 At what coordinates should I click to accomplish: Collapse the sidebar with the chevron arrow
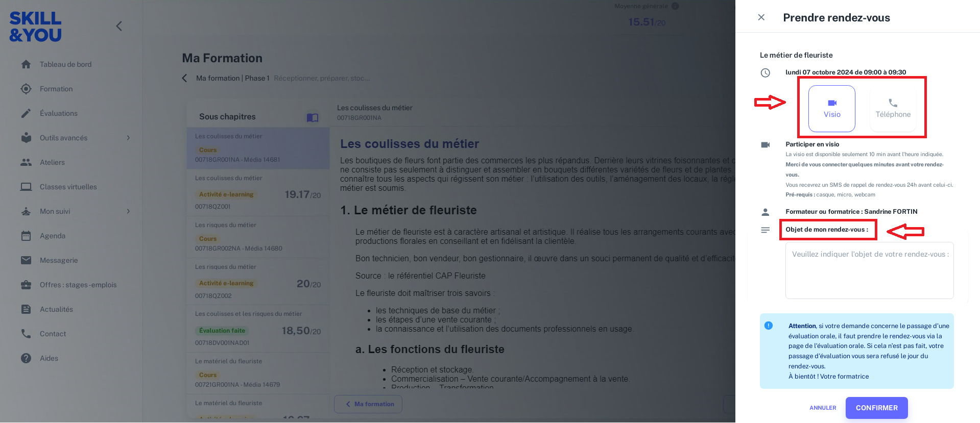[119, 26]
